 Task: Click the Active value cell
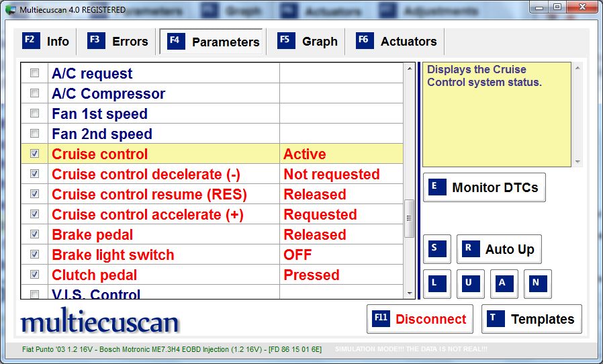click(x=342, y=154)
